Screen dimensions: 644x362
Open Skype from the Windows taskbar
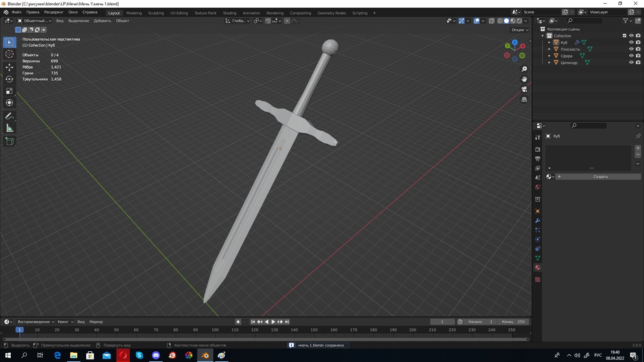(x=139, y=355)
